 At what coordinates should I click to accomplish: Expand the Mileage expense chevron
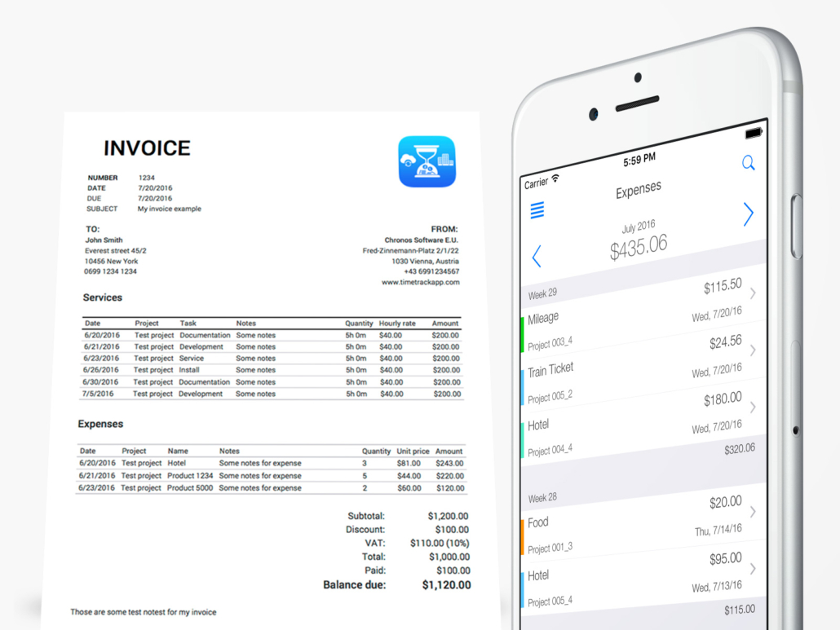(x=753, y=293)
